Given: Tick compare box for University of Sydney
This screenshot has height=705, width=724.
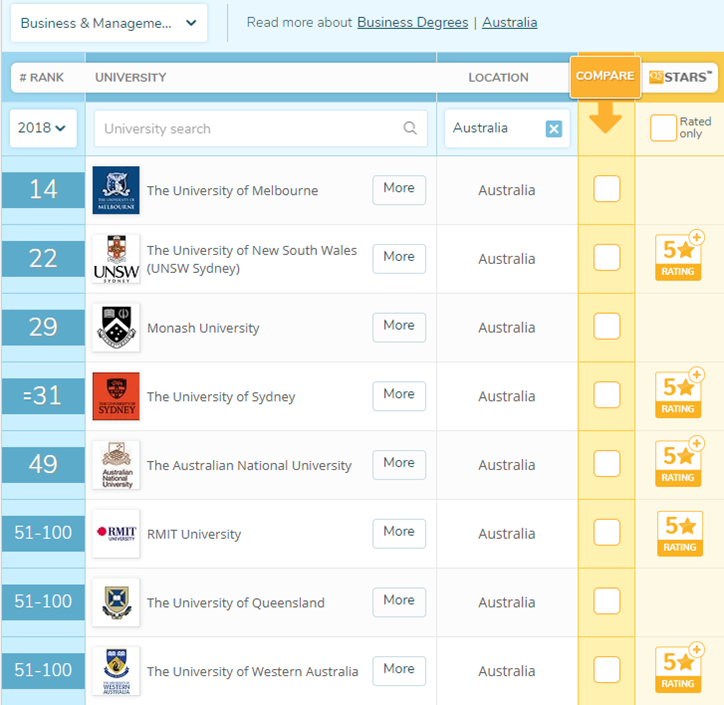Looking at the screenshot, I should point(606,395).
